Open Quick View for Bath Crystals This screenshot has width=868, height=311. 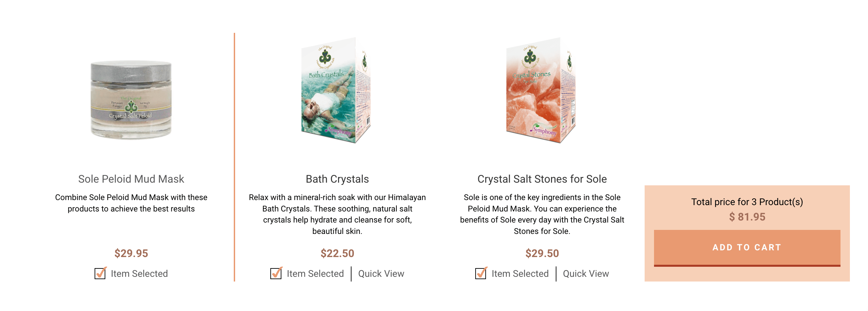coord(381,274)
